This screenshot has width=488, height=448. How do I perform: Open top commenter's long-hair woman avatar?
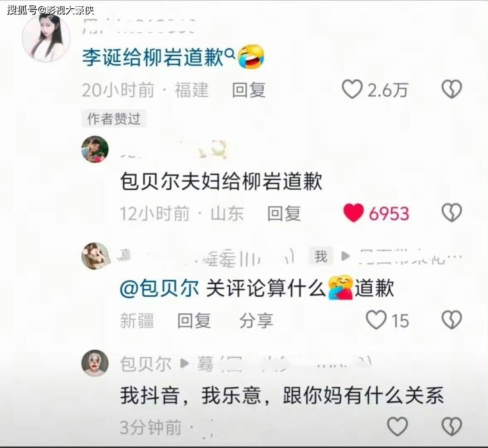point(46,37)
